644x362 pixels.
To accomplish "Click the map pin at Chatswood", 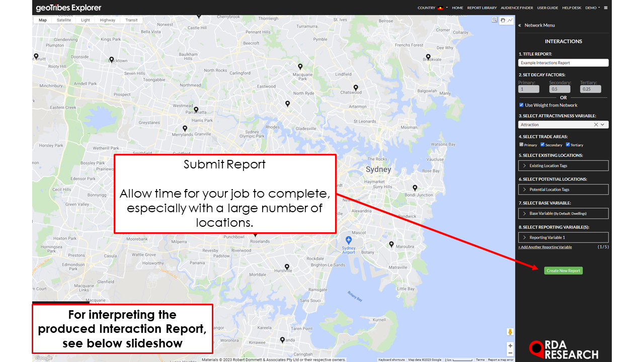I will [356, 87].
